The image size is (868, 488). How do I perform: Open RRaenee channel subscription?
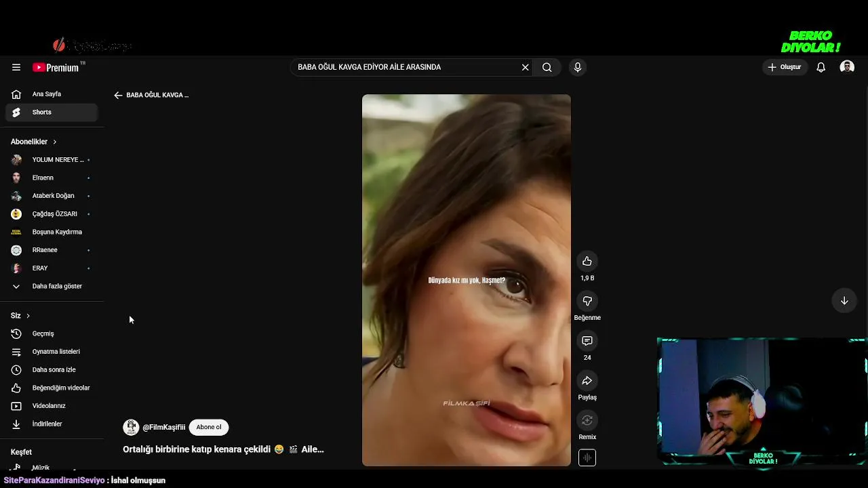(x=52, y=250)
